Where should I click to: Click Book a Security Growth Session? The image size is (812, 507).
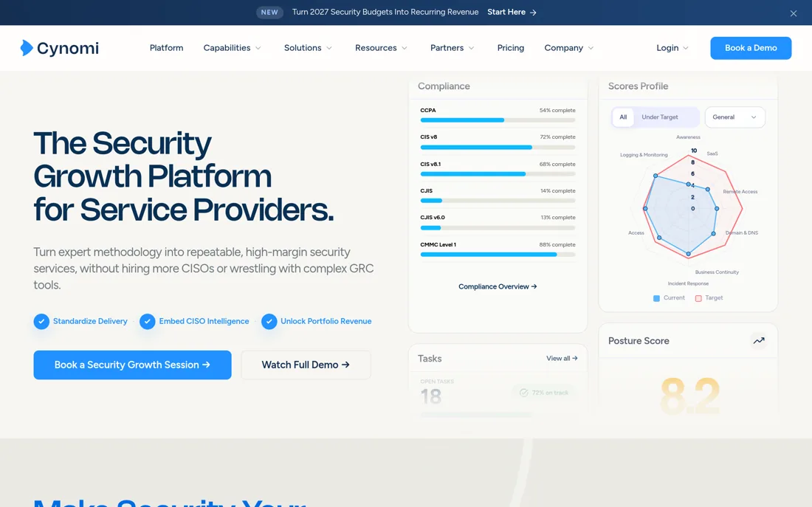point(133,365)
